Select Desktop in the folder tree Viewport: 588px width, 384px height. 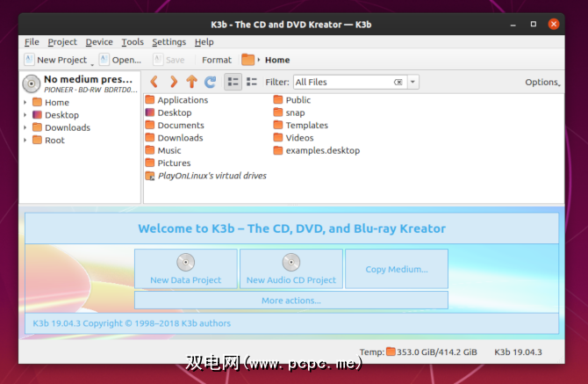click(x=62, y=115)
